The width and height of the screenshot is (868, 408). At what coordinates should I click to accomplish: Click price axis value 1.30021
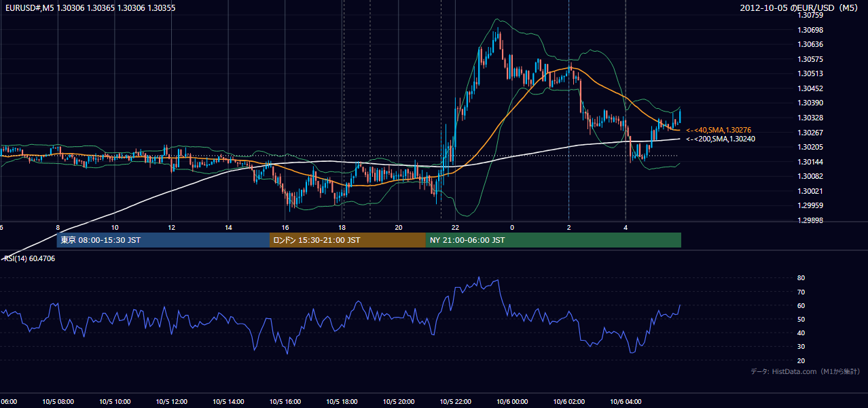click(x=810, y=191)
